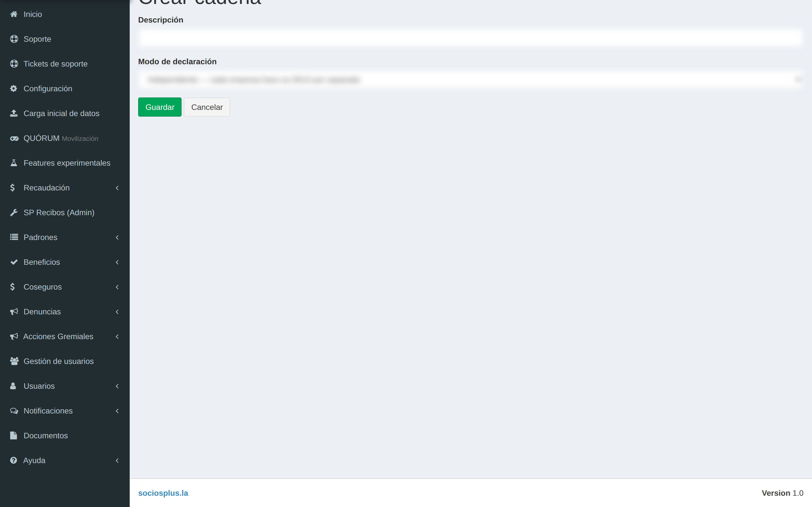Click the home icon next to Inicio
Image resolution: width=812 pixels, height=507 pixels.
(14, 14)
